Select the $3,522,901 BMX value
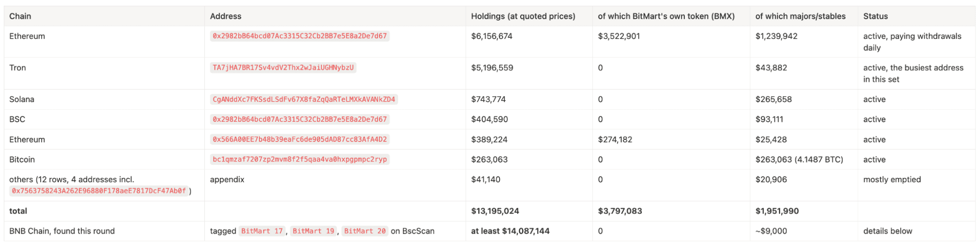 619,36
